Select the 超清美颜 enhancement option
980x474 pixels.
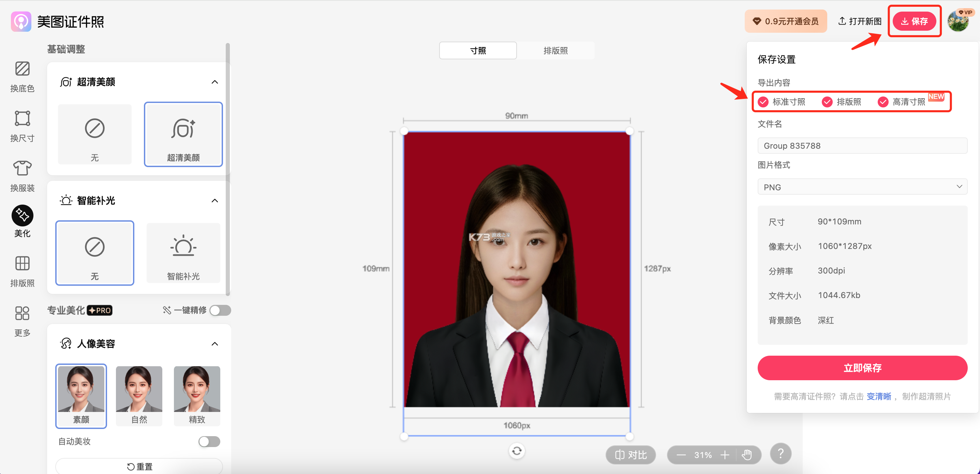[x=183, y=134]
